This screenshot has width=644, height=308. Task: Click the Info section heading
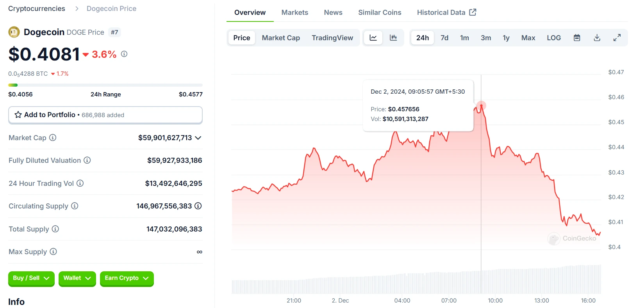(x=16, y=302)
